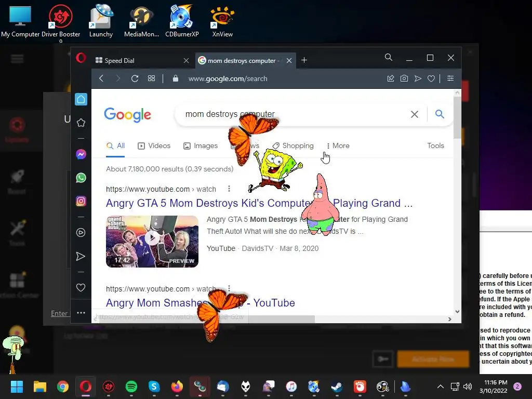Open a new tab with plus button
Viewport: 532px width, 399px height.
(x=304, y=60)
